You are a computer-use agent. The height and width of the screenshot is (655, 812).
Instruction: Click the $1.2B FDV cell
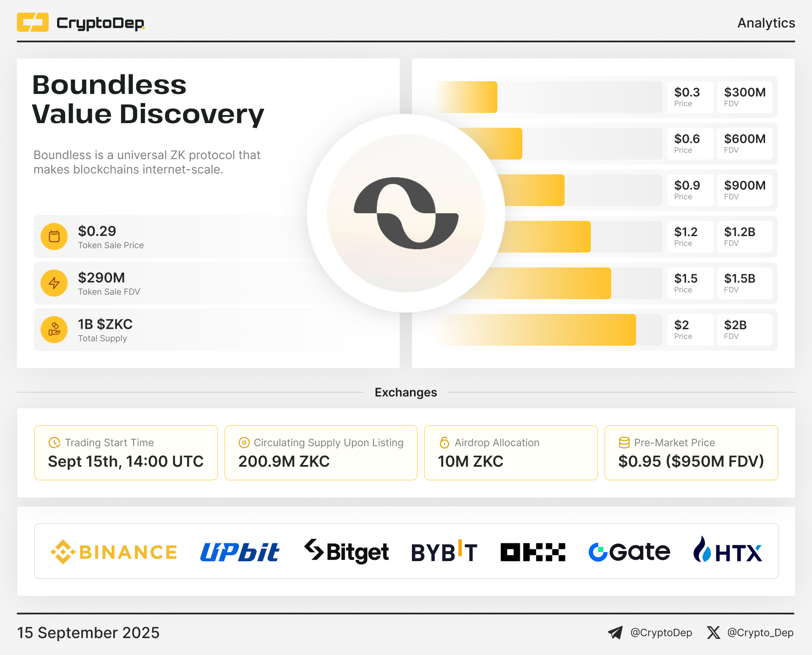tap(745, 237)
